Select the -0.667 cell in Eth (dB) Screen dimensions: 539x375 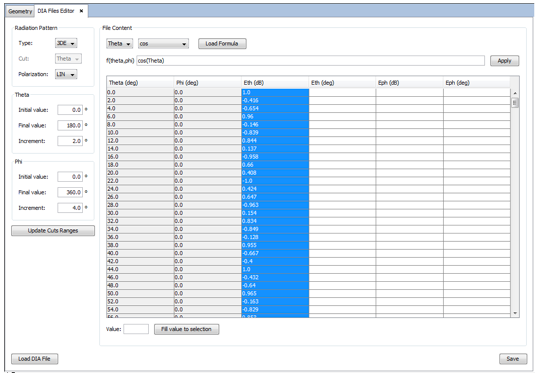(x=275, y=253)
